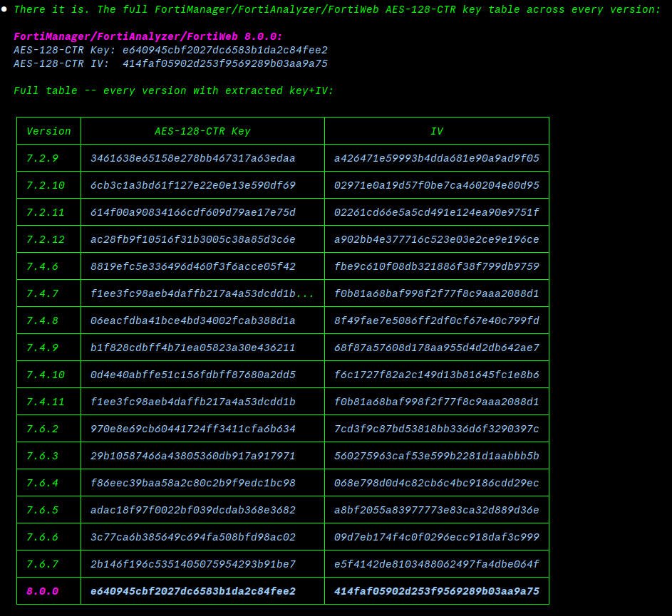Select version cell 7.6.5
Viewport: 672px width, 616px height.
[x=43, y=510]
